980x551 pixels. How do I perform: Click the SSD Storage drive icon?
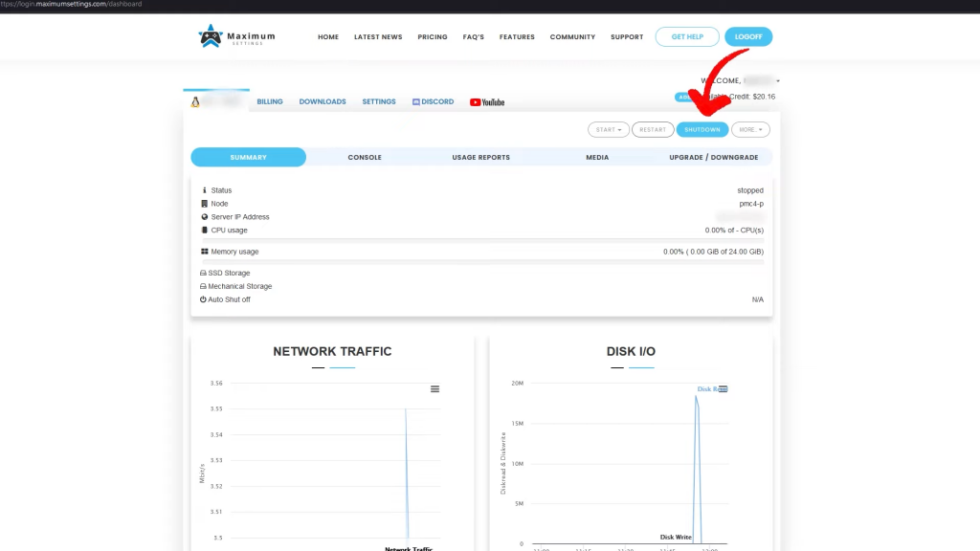pos(203,273)
